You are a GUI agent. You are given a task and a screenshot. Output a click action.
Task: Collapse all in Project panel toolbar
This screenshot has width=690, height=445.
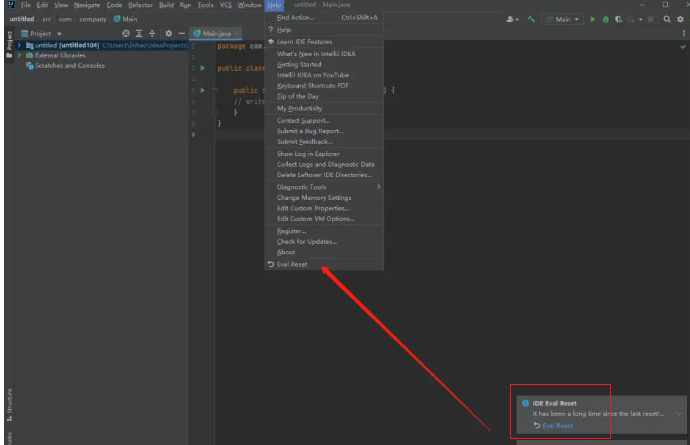(152, 33)
